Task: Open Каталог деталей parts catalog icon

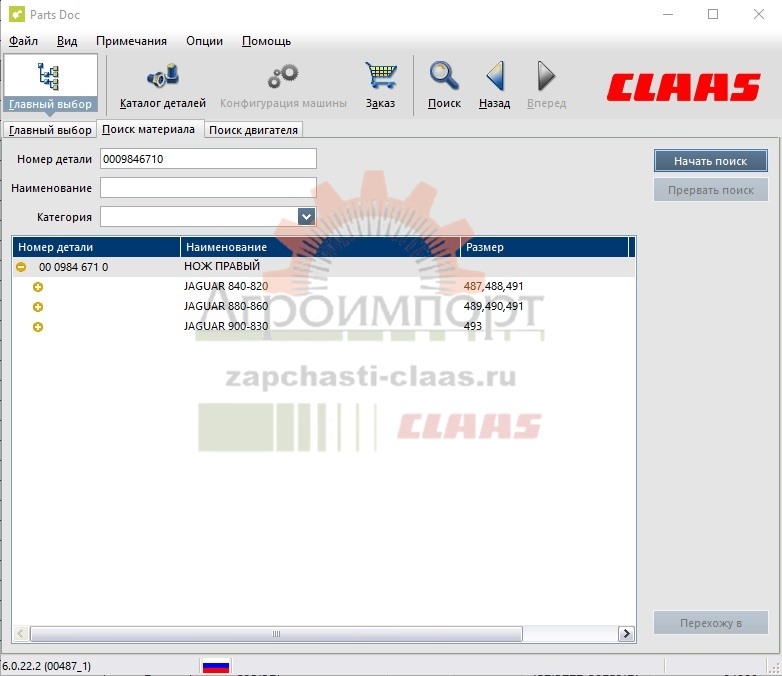Action: pos(163,76)
